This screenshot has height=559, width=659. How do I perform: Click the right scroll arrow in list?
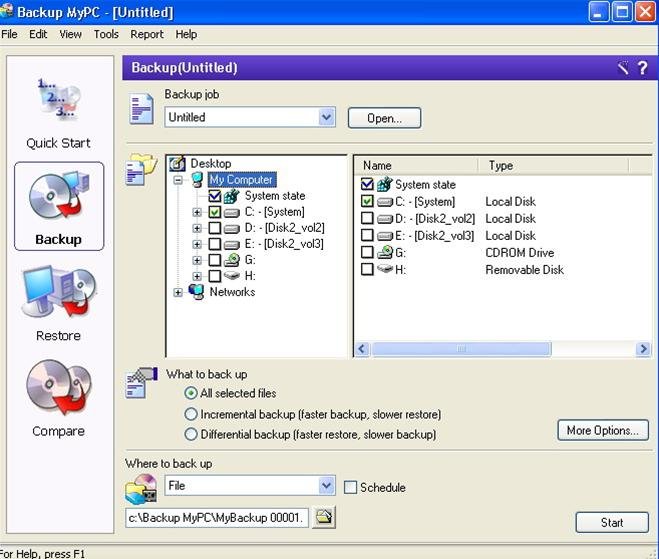click(643, 349)
